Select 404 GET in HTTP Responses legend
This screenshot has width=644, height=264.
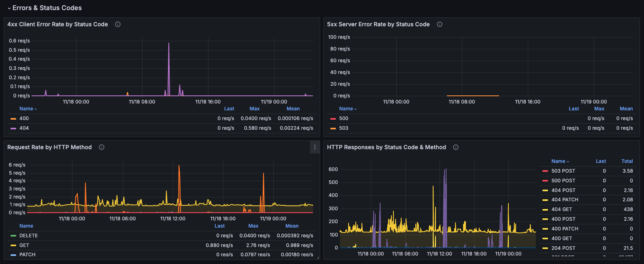(x=561, y=209)
